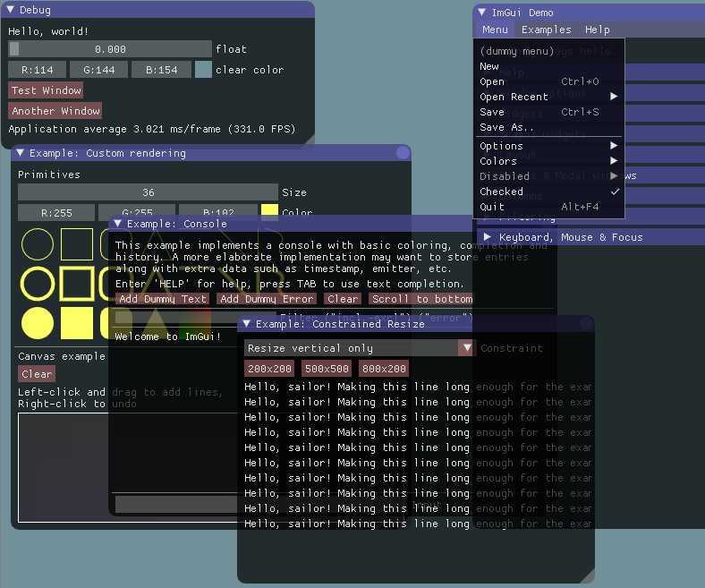
Task: Click the thin outline square primitive
Action: pyautogui.click(x=77, y=244)
